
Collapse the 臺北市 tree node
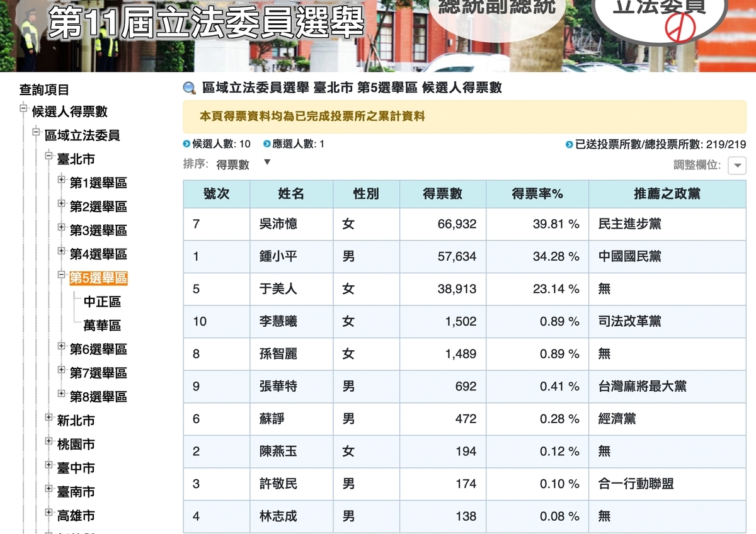49,156
